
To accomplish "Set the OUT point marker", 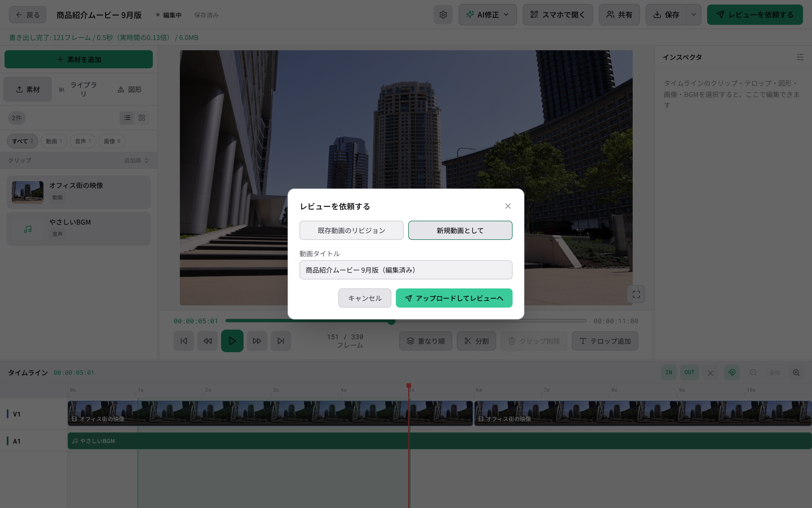I will coord(690,373).
